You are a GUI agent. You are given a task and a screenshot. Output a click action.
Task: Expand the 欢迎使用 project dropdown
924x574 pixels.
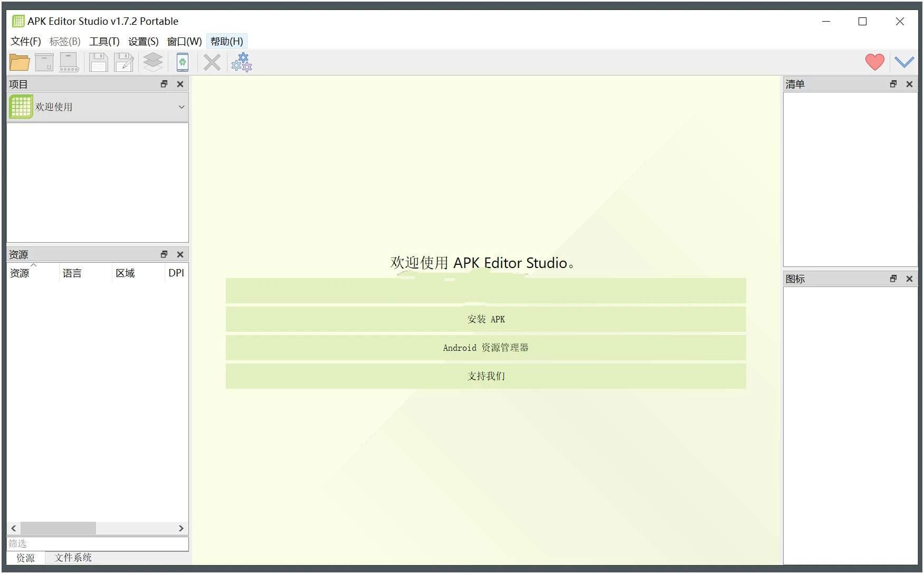(181, 107)
